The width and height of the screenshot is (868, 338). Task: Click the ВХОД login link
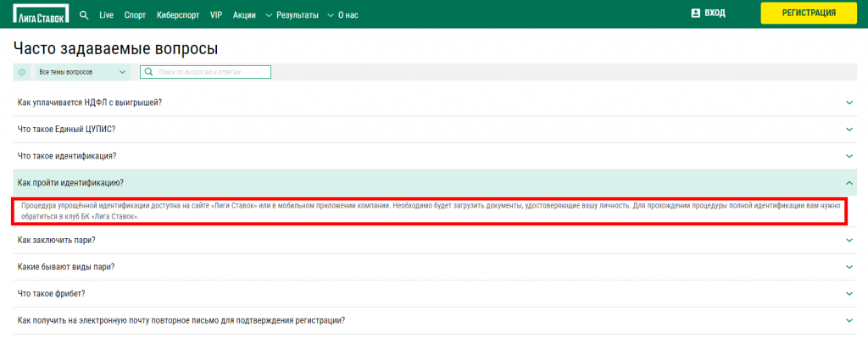pyautogui.click(x=715, y=14)
